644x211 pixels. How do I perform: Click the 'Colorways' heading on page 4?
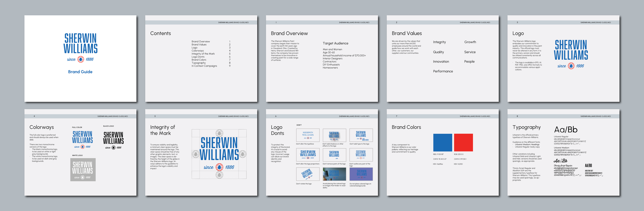[41, 127]
